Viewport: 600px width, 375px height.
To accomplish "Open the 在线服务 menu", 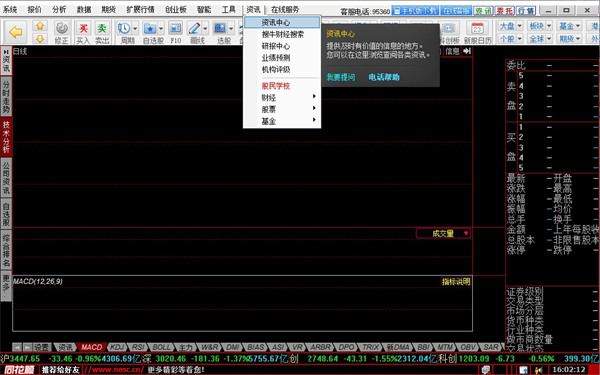I will [x=285, y=10].
